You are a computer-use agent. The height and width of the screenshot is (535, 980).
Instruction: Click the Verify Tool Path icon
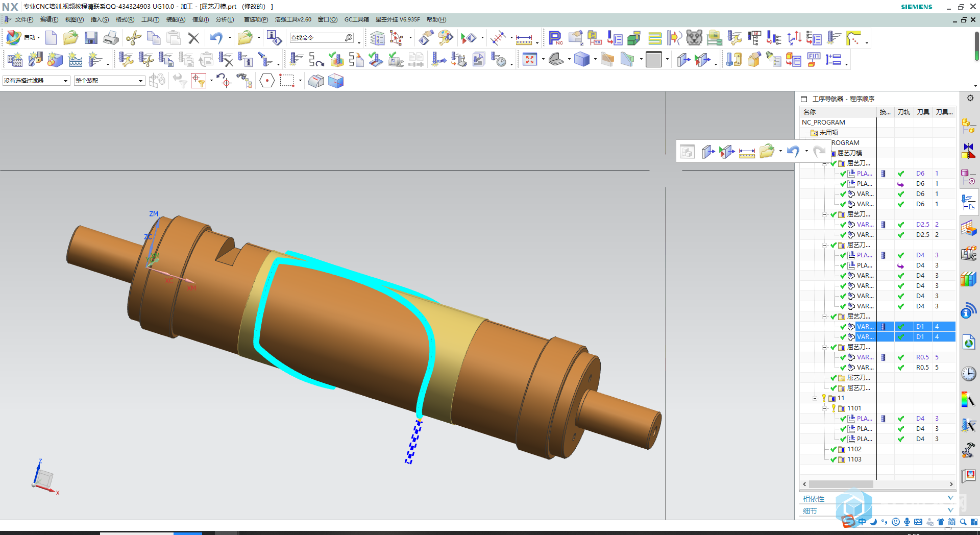coord(336,60)
